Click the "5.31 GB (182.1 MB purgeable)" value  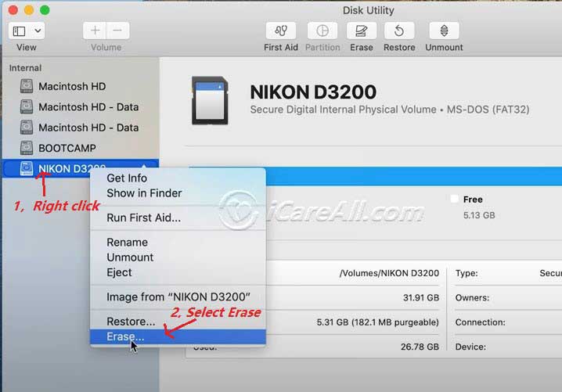pyautogui.click(x=377, y=322)
